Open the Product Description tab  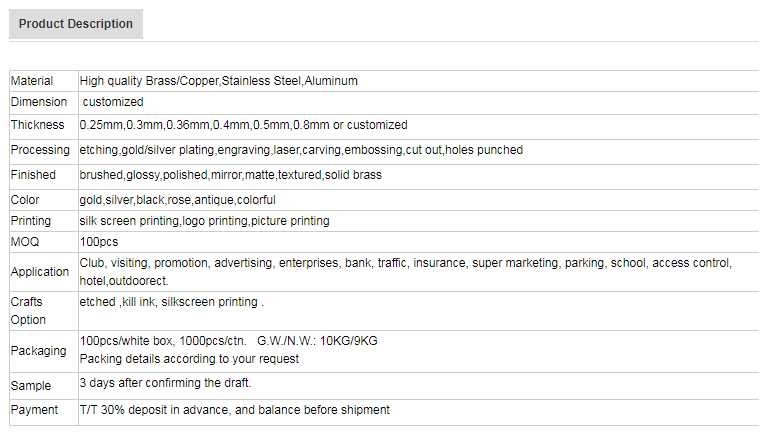[x=76, y=24]
